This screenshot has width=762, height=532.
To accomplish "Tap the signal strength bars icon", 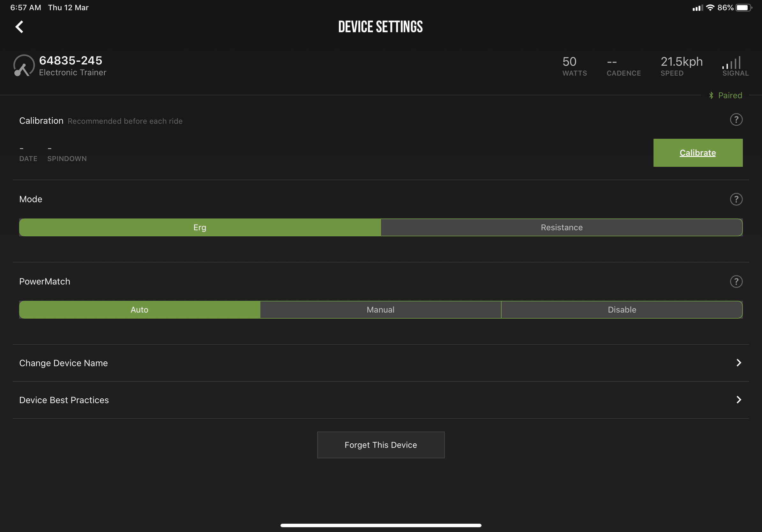I will [731, 63].
